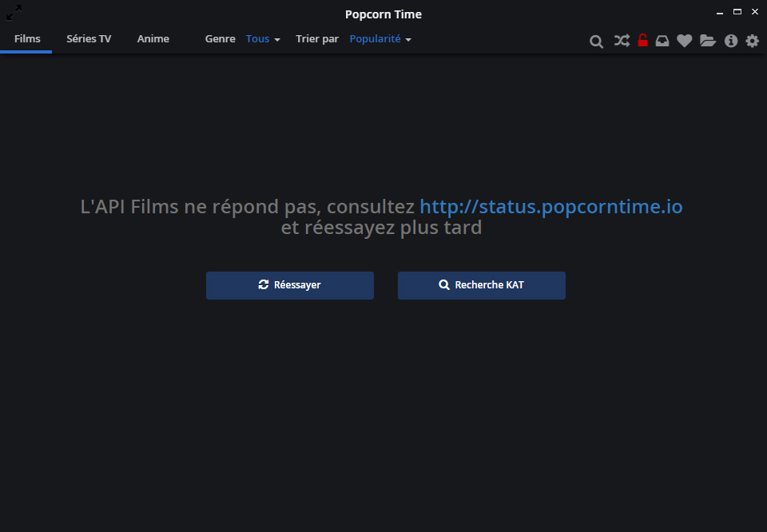Minimize the Popcorn Time window

(x=720, y=13)
